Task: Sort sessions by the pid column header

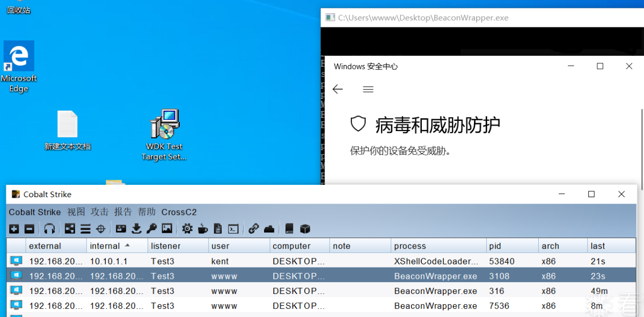Action: click(513, 246)
